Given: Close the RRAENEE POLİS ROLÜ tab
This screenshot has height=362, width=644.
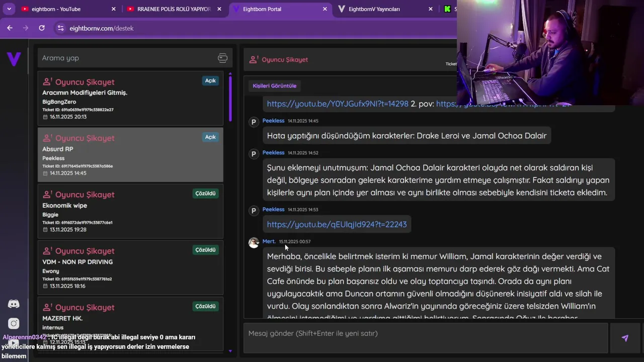Looking at the screenshot, I should (x=219, y=9).
